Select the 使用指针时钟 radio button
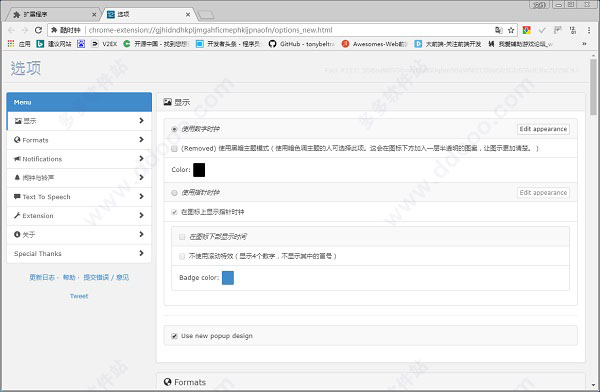The image size is (600, 392). (x=174, y=193)
